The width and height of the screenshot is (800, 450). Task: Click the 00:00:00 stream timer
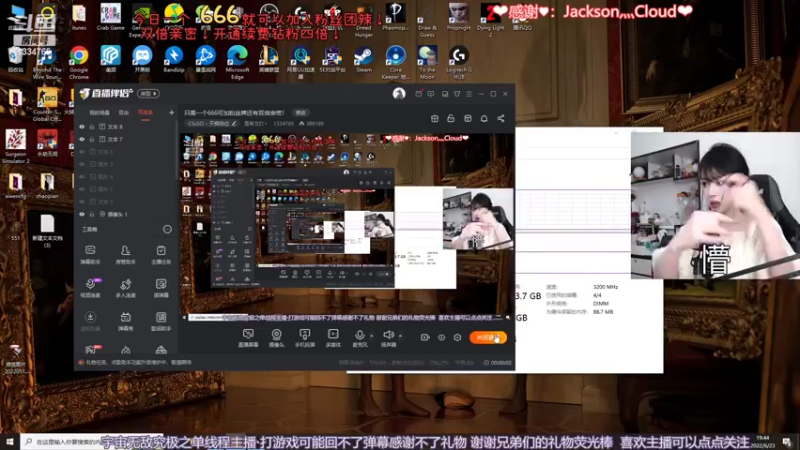[497, 363]
